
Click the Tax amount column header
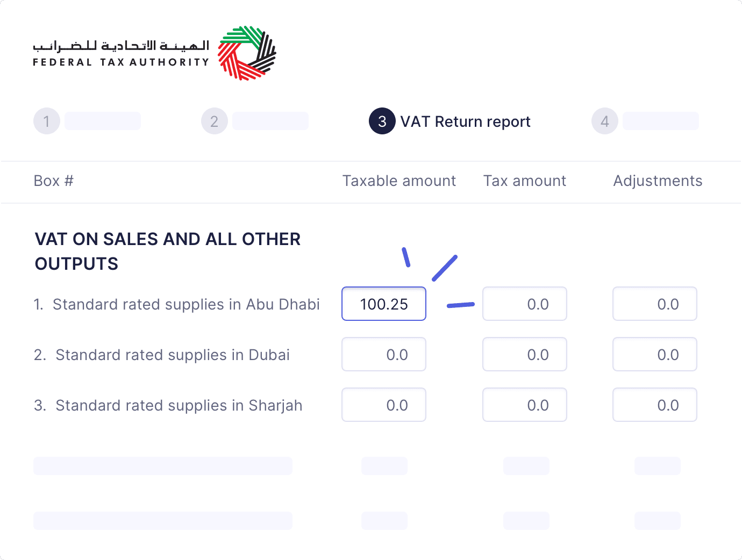[x=525, y=181]
